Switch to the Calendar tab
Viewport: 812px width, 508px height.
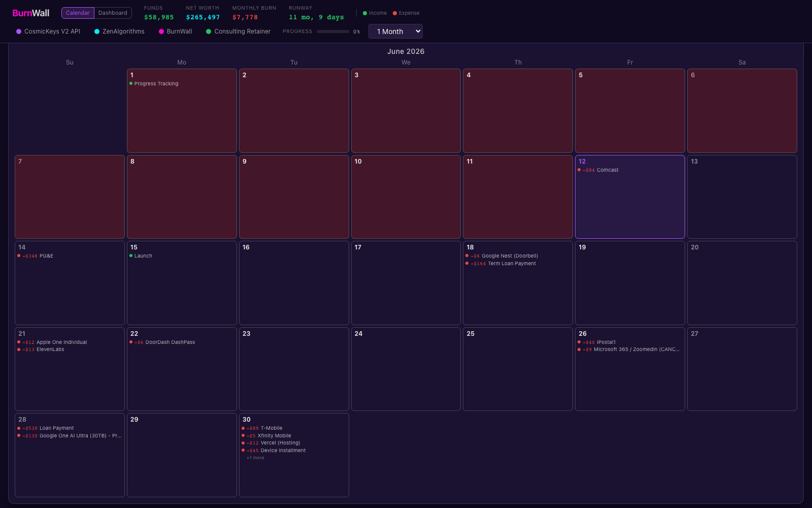click(x=78, y=13)
